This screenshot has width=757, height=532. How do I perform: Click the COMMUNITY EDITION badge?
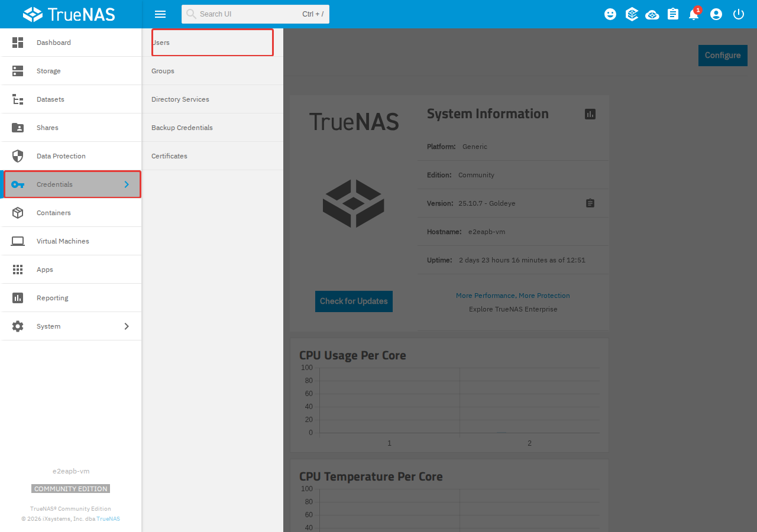(71, 489)
